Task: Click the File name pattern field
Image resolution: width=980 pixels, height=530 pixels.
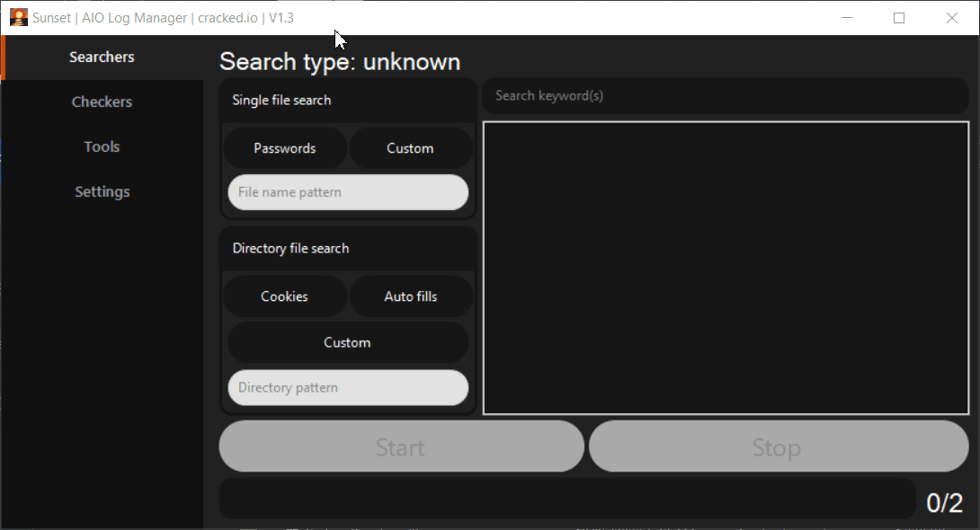Action: (x=348, y=192)
